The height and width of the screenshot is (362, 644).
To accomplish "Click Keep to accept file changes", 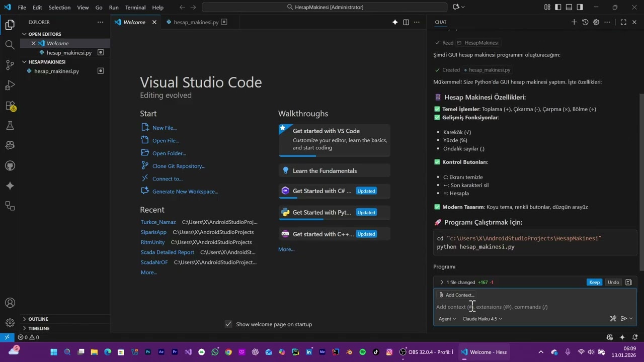I will [x=594, y=282].
